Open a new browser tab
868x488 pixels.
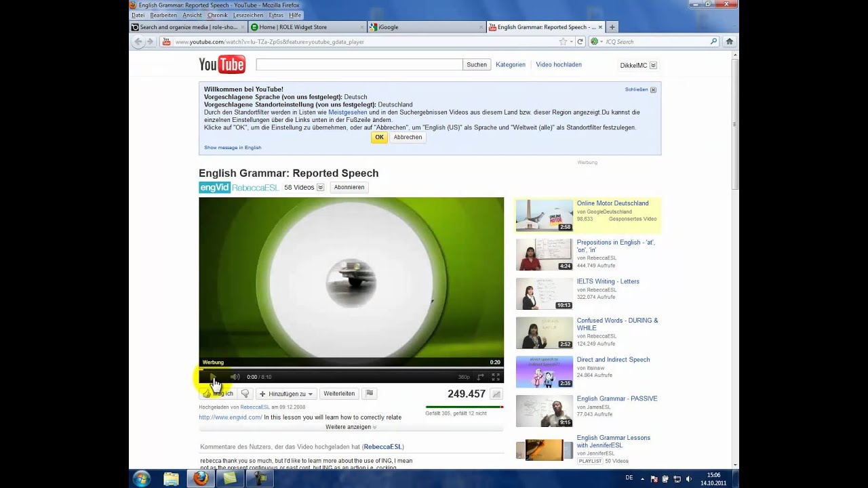(x=612, y=27)
